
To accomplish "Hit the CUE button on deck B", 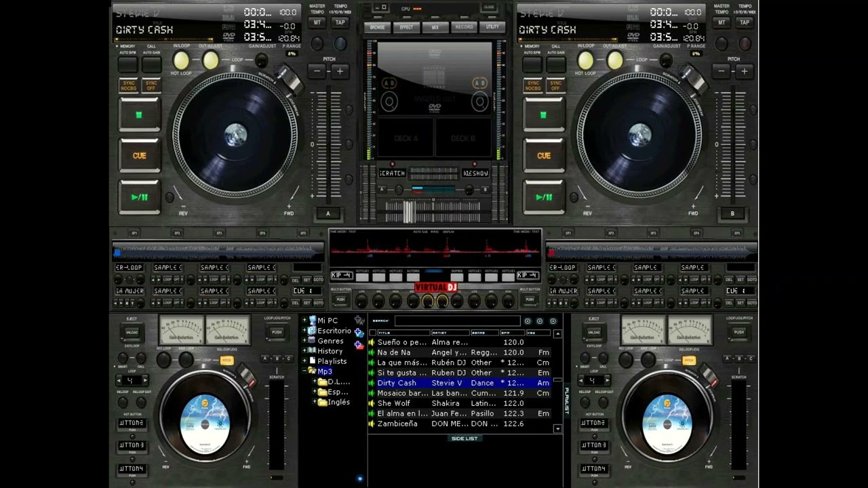I will (543, 155).
